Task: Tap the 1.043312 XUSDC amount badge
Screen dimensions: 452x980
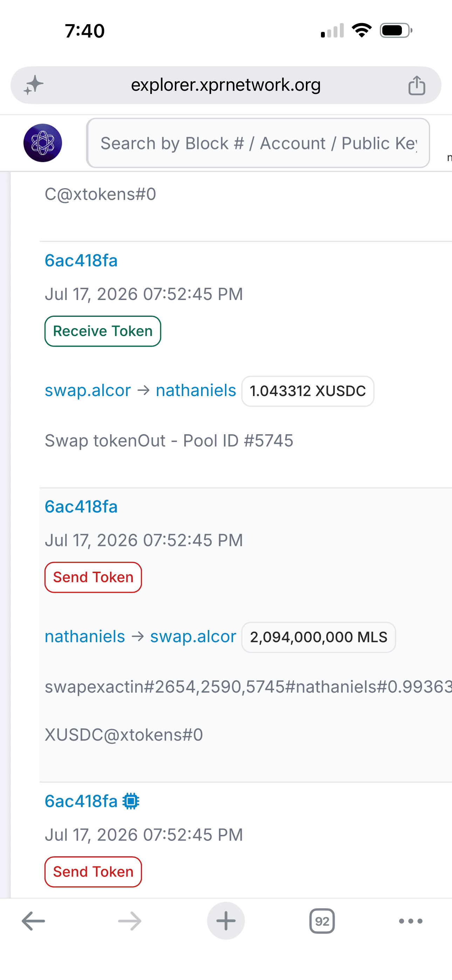Action: [308, 391]
